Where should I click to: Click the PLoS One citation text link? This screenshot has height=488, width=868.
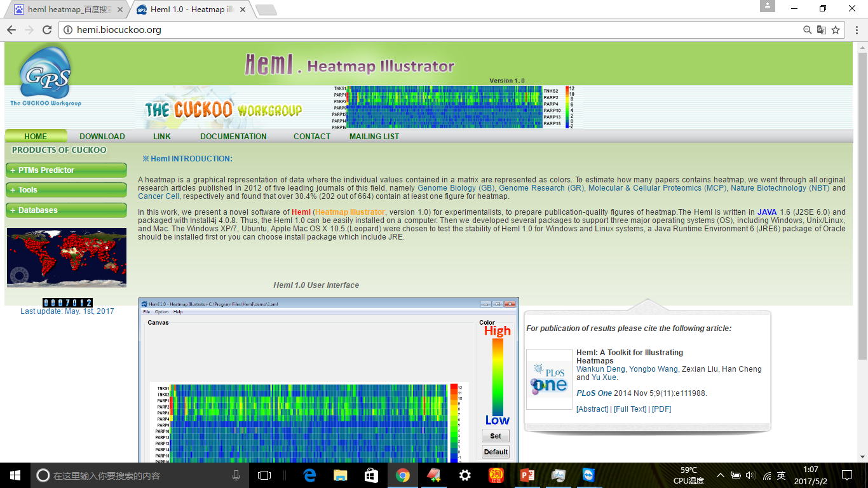click(x=594, y=393)
